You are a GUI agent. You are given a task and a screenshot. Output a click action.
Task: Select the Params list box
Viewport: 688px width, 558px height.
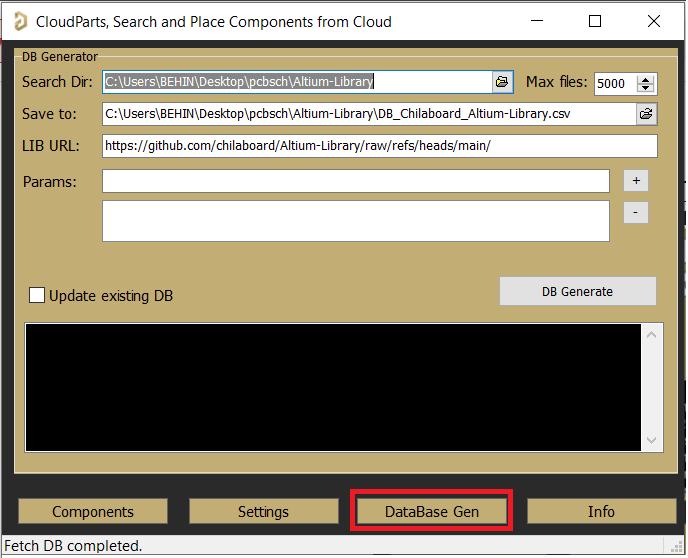(x=356, y=221)
